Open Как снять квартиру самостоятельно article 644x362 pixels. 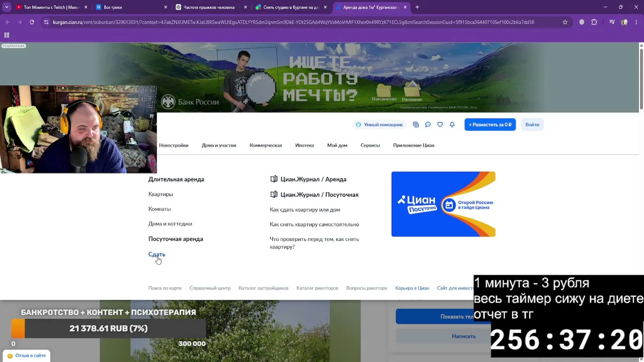click(314, 225)
